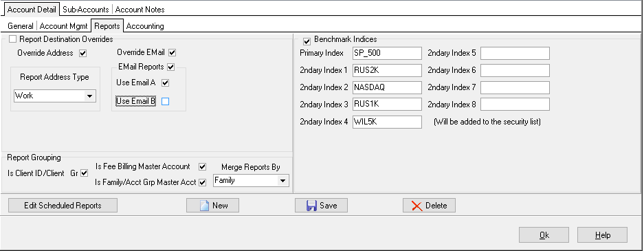Toggle Override EMail checkbox
Image resolution: width=644 pixels, height=251 pixels.
(x=172, y=52)
